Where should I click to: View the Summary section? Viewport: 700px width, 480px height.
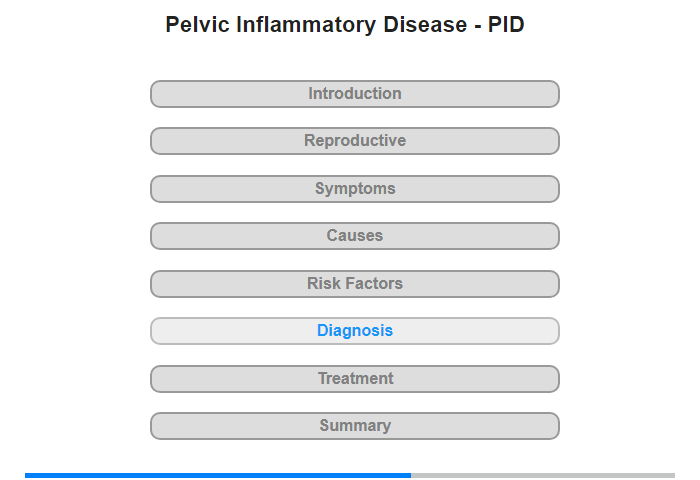[x=354, y=426]
